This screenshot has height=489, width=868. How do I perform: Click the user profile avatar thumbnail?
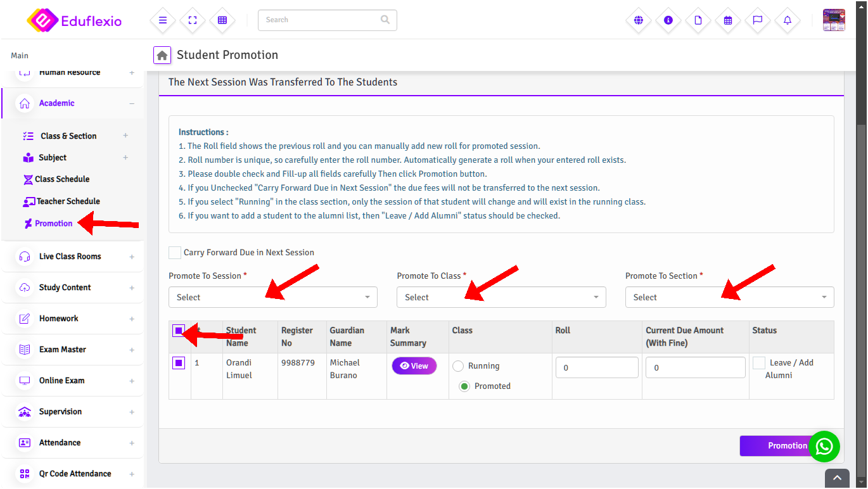pyautogui.click(x=833, y=20)
